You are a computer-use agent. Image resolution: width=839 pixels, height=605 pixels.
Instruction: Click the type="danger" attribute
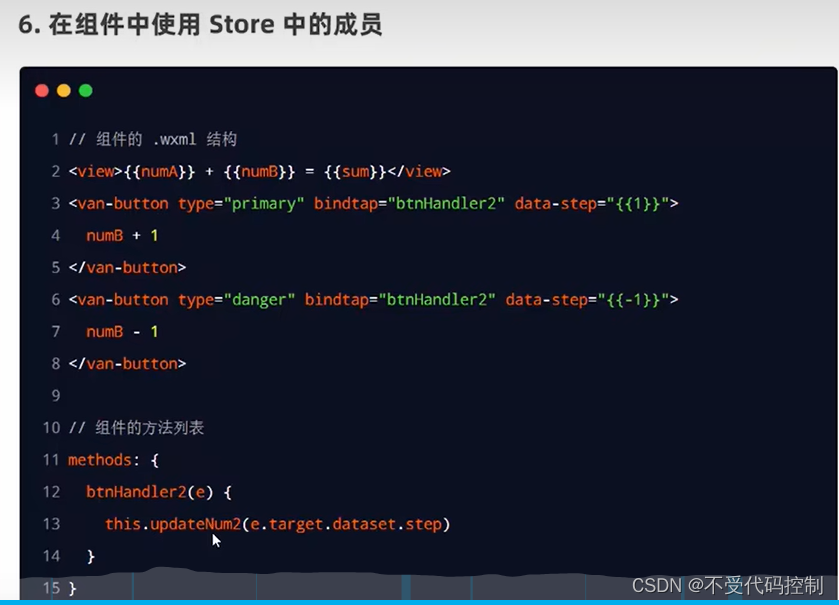[x=237, y=300]
